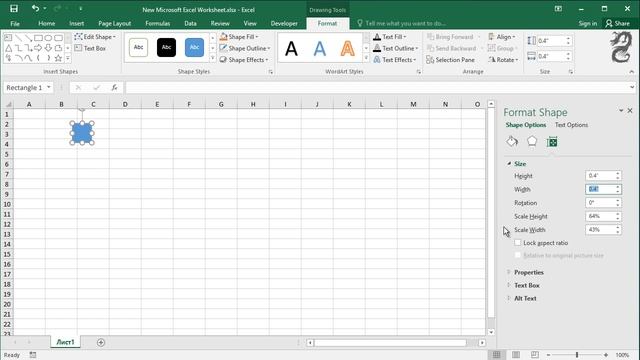Open the File tab
The width and height of the screenshot is (640, 360).
coord(15,23)
